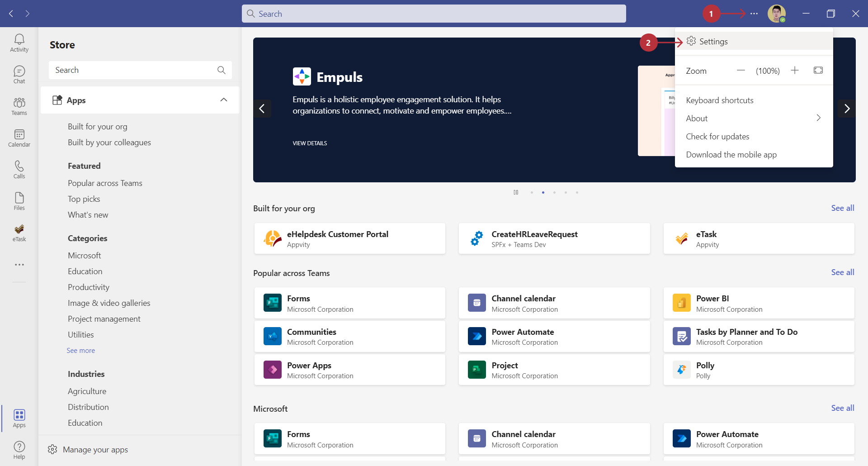Select Settings from the menu
The width and height of the screenshot is (868, 466).
[x=713, y=42]
